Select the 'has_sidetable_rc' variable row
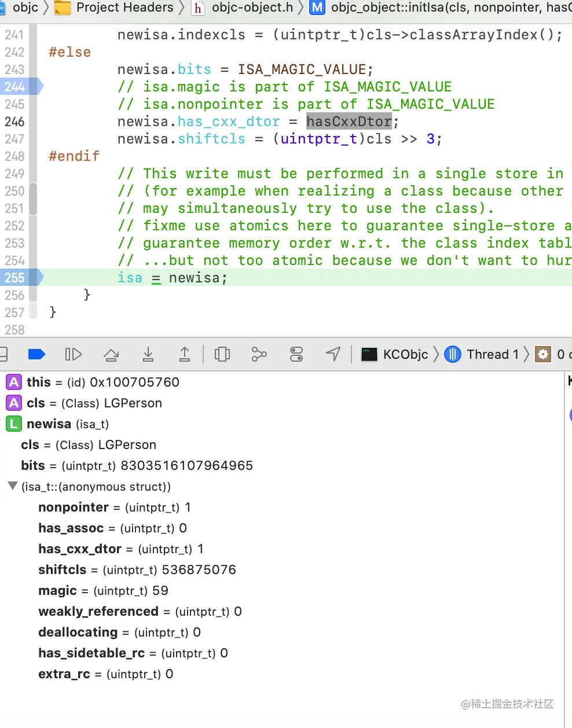The height and width of the screenshot is (728, 572). (282, 653)
